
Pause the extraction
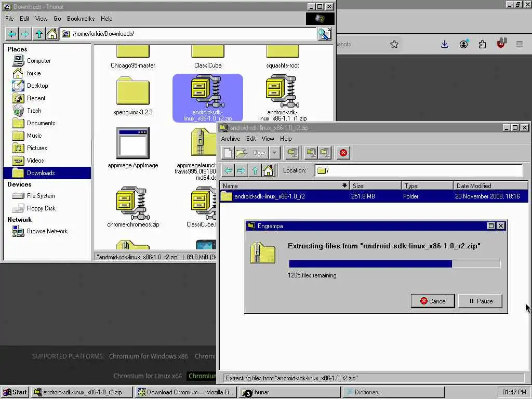point(480,301)
